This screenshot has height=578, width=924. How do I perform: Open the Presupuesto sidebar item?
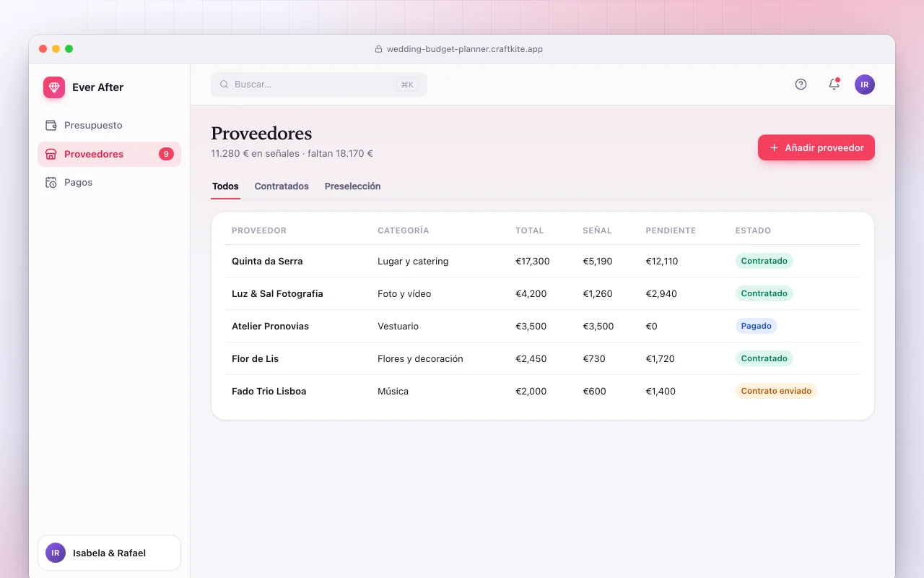(x=109, y=125)
